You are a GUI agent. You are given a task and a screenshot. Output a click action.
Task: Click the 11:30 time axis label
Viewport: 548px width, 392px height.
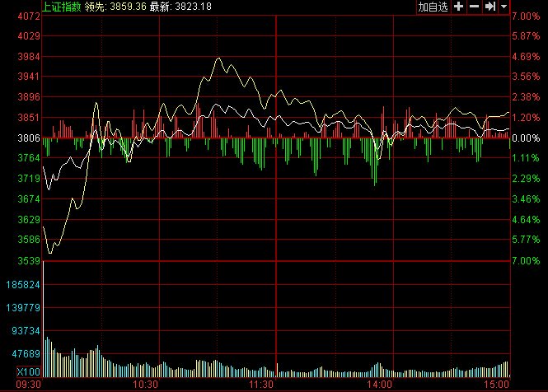[262, 385]
